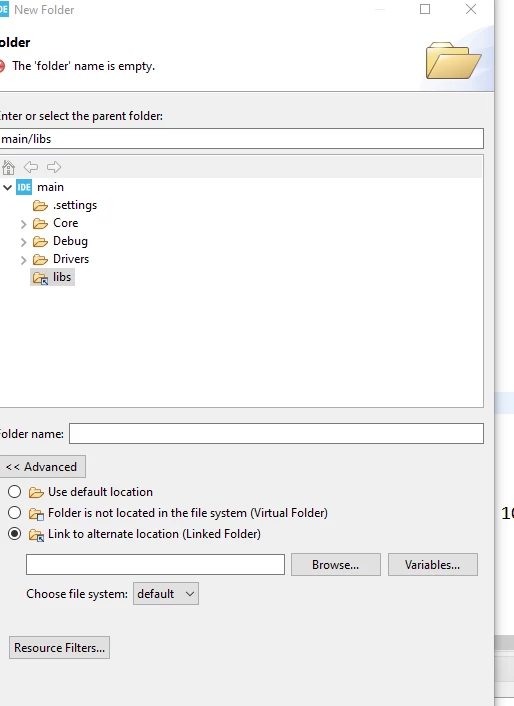Click the Linked Folder option icon
The height and width of the screenshot is (706, 514).
point(36,534)
